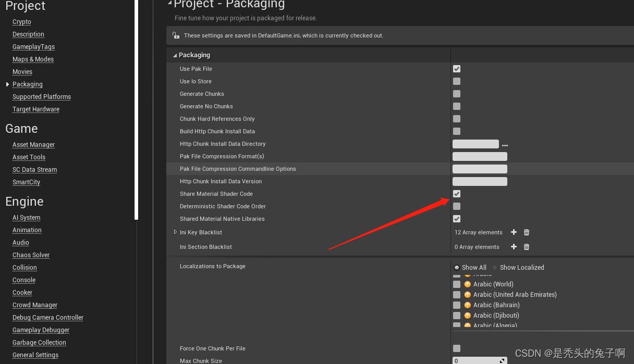Add element to Ini Section Blacklist array
This screenshot has height=364, width=634.
tap(514, 247)
